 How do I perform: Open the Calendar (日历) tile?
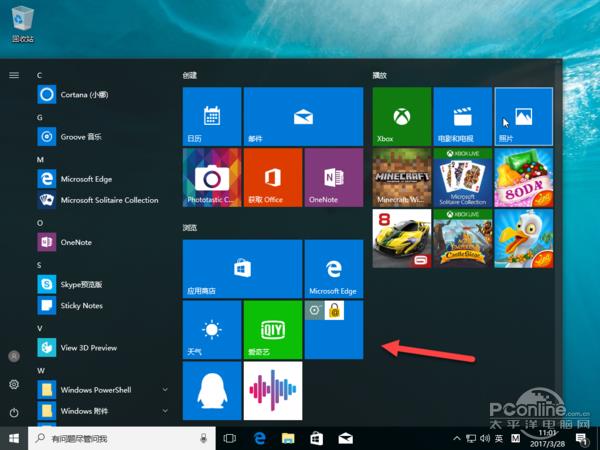pos(211,116)
